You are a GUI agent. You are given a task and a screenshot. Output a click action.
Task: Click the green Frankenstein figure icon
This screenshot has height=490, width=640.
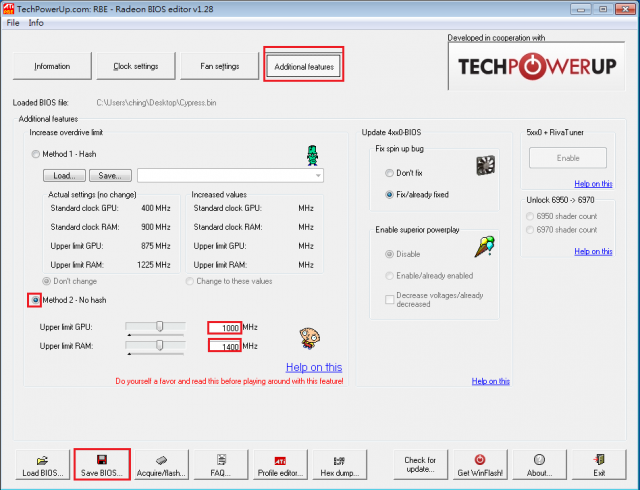coord(313,156)
